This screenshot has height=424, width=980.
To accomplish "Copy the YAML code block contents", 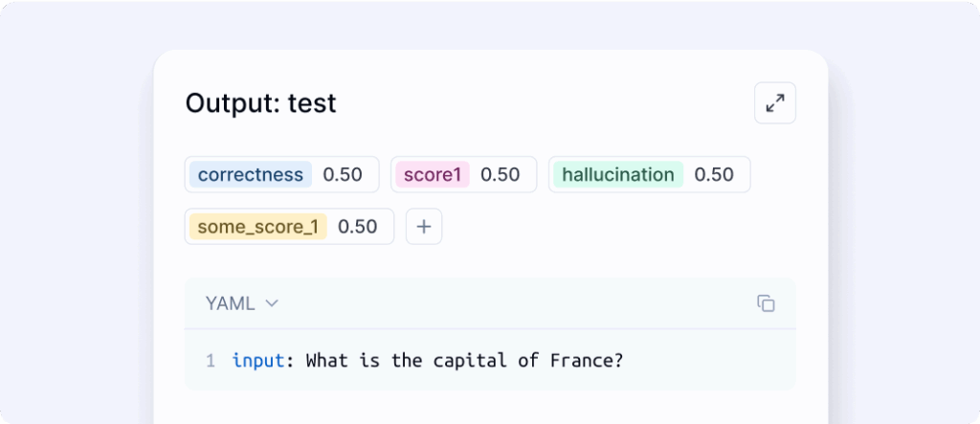I will coord(766,303).
